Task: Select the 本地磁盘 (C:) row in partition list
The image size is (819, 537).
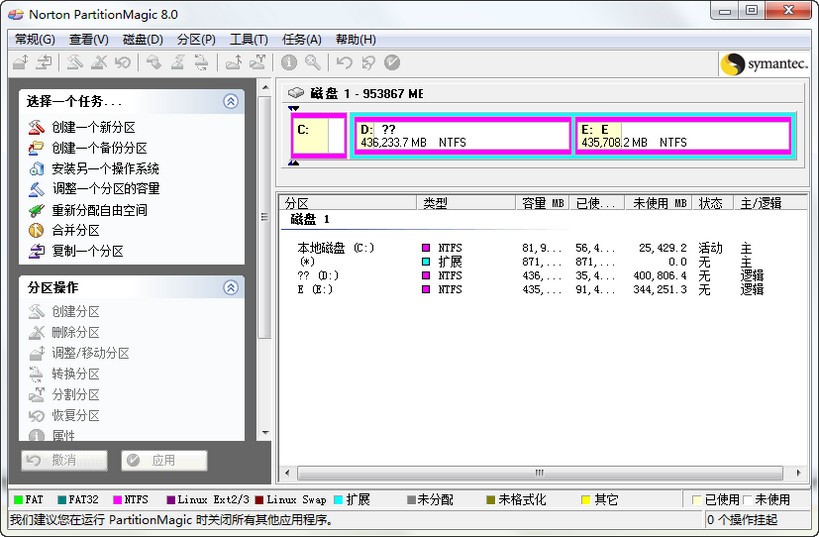Action: [335, 248]
